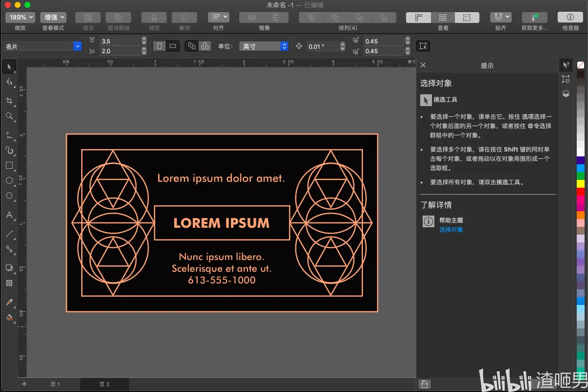This screenshot has height=392, width=588.
Task: Click the page width field showing 3.5
Action: [119, 41]
